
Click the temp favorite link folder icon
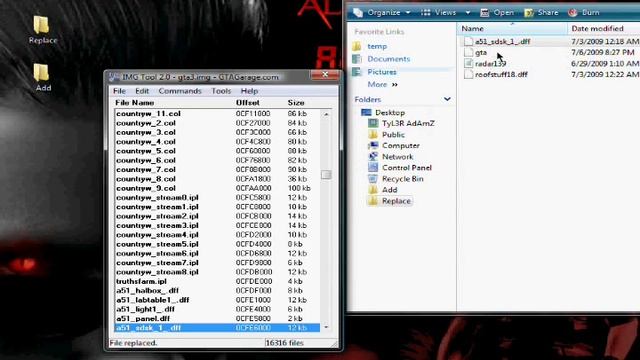point(357,46)
